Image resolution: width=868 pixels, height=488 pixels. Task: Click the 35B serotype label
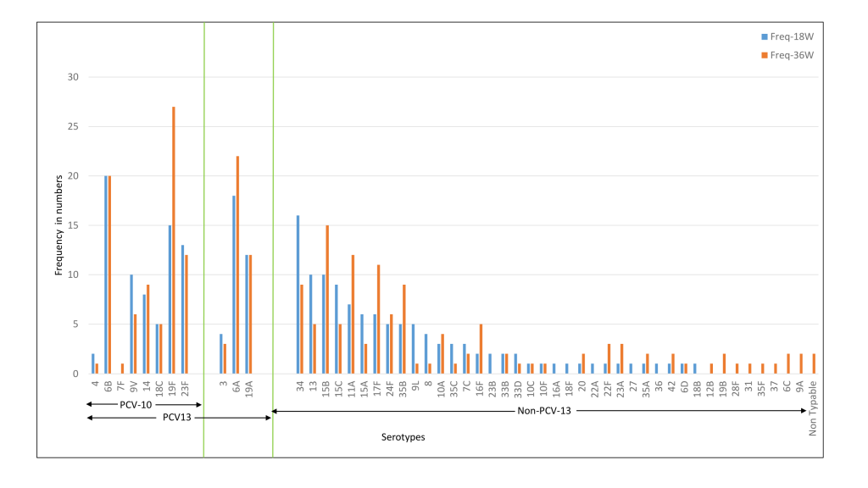point(403,388)
